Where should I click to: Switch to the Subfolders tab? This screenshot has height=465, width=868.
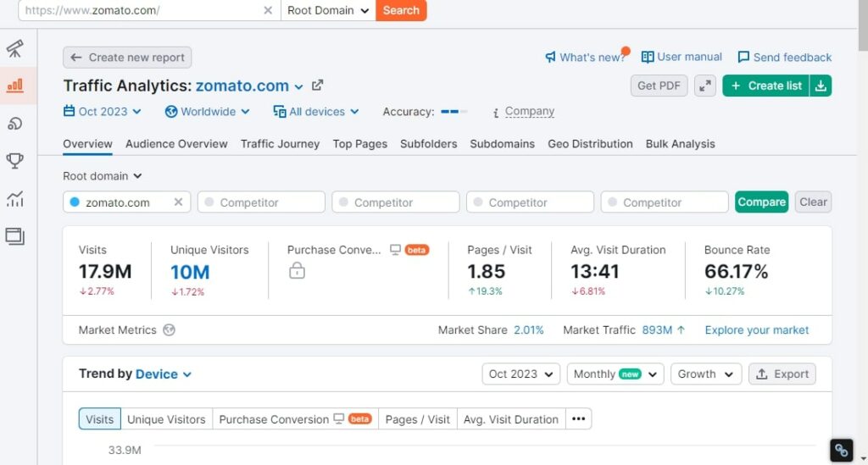(428, 144)
